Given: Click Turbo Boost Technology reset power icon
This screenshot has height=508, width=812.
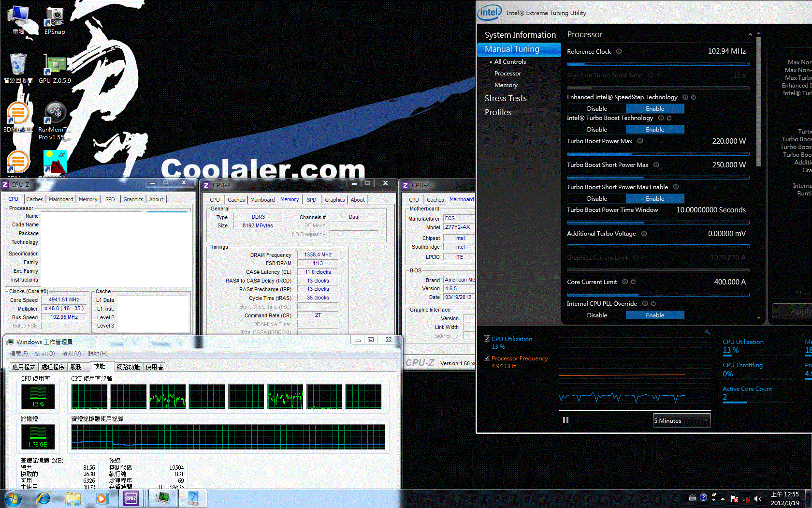Looking at the screenshot, I should coord(669,118).
